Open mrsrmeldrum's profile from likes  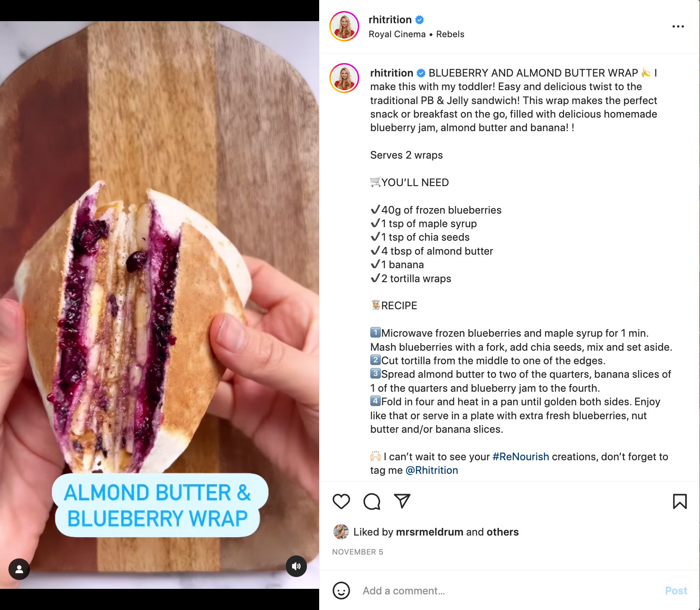click(x=429, y=532)
